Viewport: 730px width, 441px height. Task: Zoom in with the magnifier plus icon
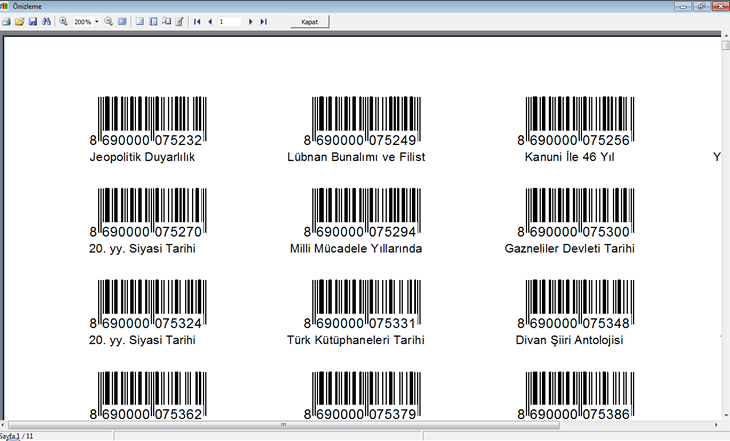click(x=63, y=21)
